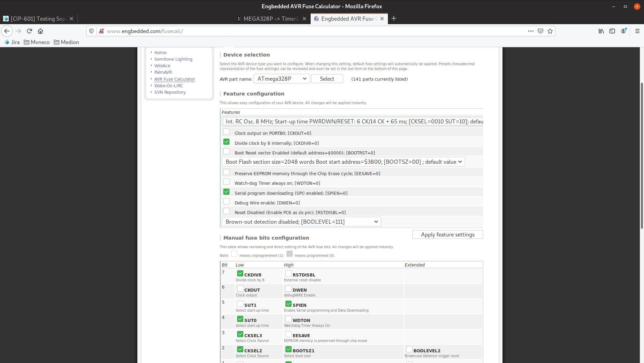The width and height of the screenshot is (644, 363).
Task: Save page to Pocket icon
Action: click(x=540, y=31)
